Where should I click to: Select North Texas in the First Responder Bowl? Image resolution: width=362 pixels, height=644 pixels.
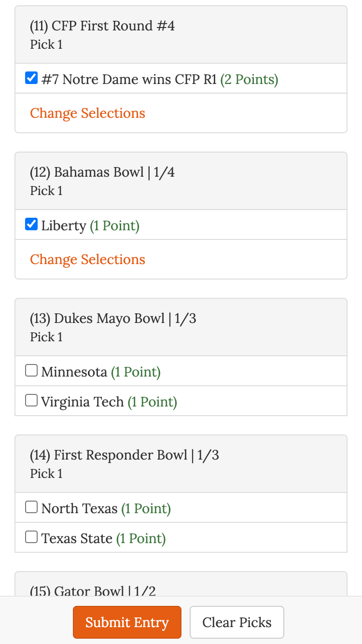(31, 506)
